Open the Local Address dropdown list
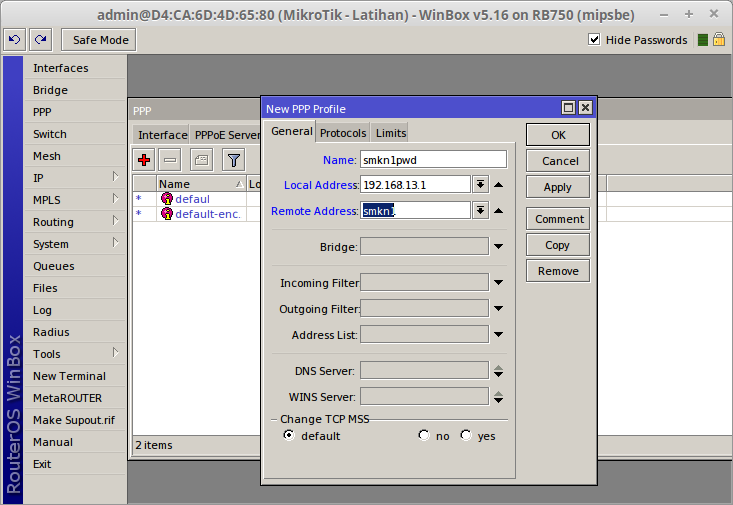This screenshot has height=505, width=733. (480, 185)
